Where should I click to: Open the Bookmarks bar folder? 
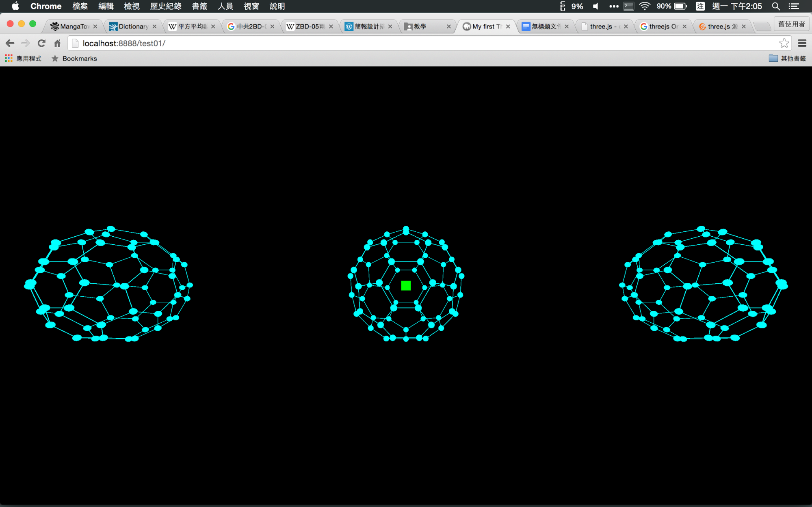tap(74, 58)
